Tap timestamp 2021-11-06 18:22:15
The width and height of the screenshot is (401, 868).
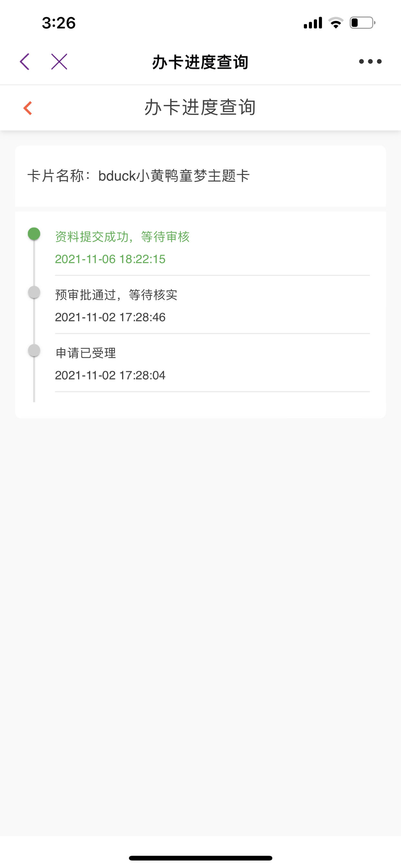point(110,259)
